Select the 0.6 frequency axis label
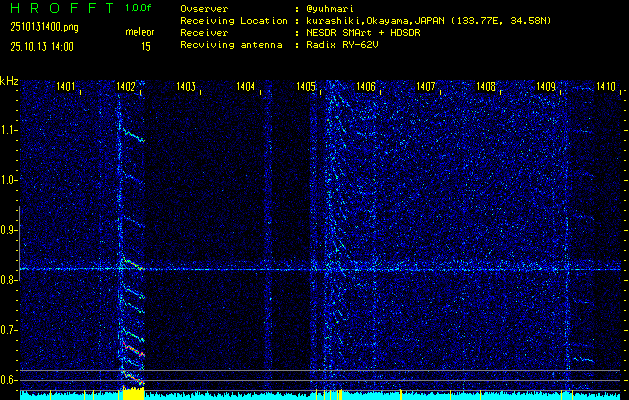Viewport: 629px width, 400px height. coord(9,380)
